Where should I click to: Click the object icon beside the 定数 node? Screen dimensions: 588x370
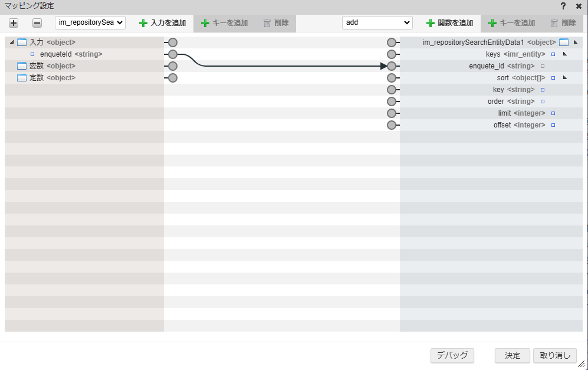22,77
